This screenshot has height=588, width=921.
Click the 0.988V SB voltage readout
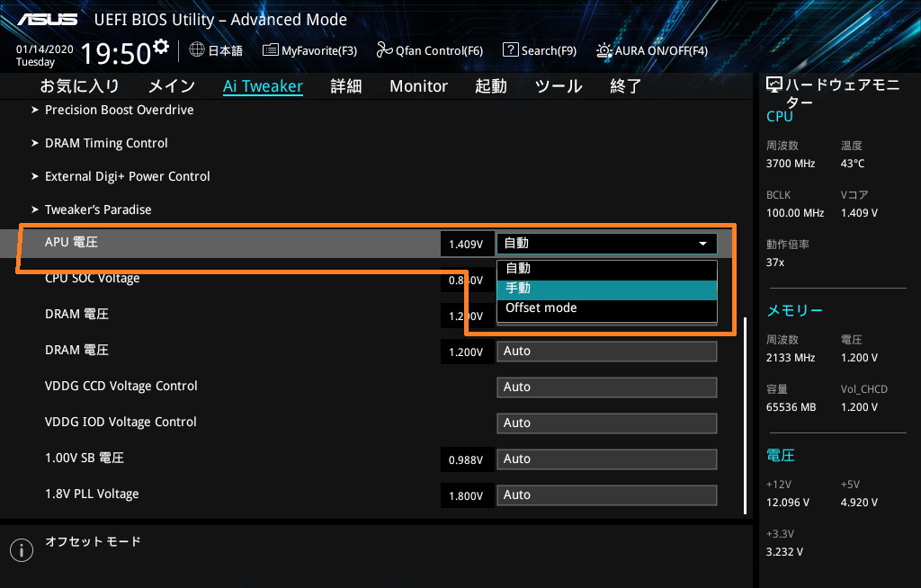[466, 460]
